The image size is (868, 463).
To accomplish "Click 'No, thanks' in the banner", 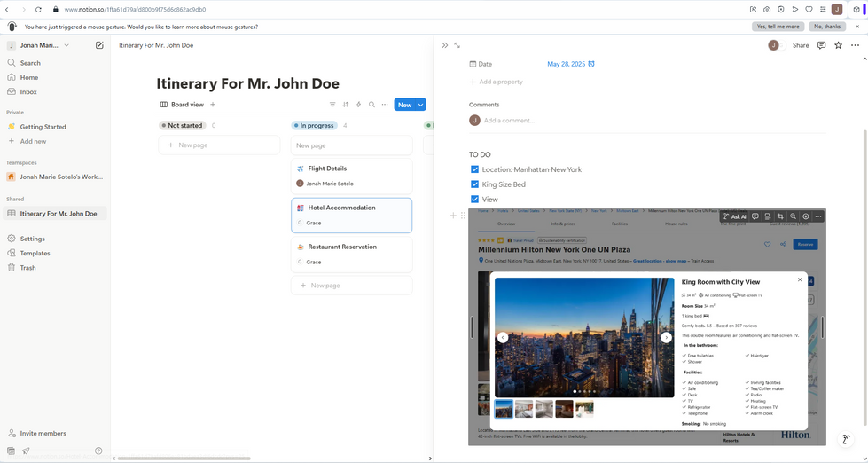I will (827, 27).
